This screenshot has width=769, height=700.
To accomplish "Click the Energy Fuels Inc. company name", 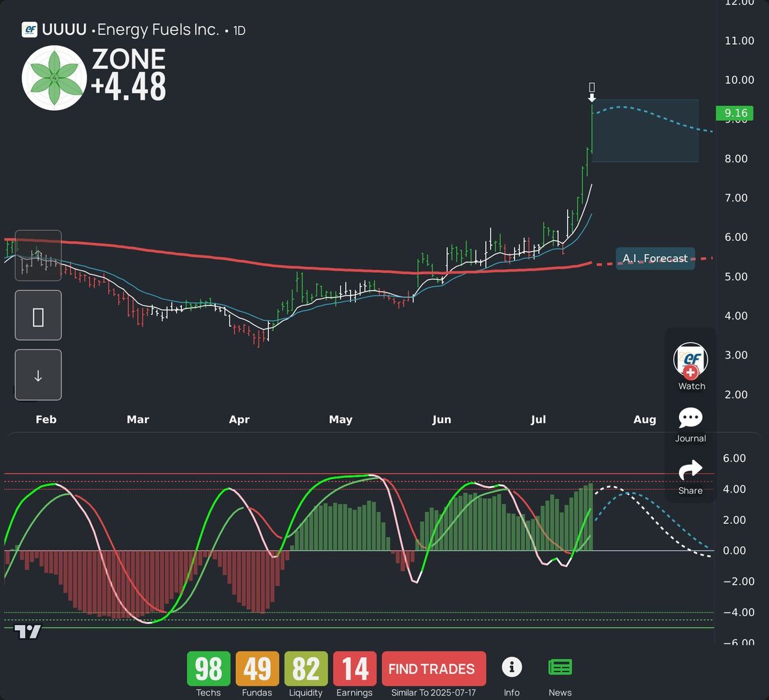I will (x=159, y=29).
